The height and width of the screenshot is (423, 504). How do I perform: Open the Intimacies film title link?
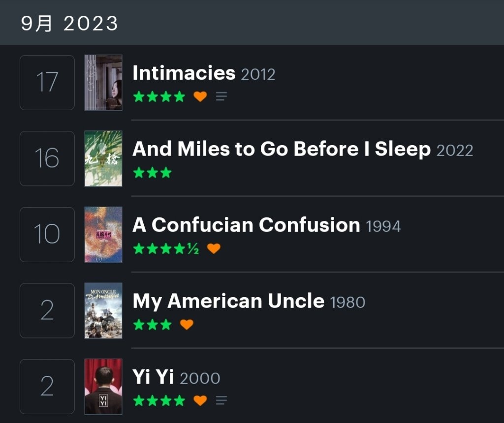click(184, 73)
